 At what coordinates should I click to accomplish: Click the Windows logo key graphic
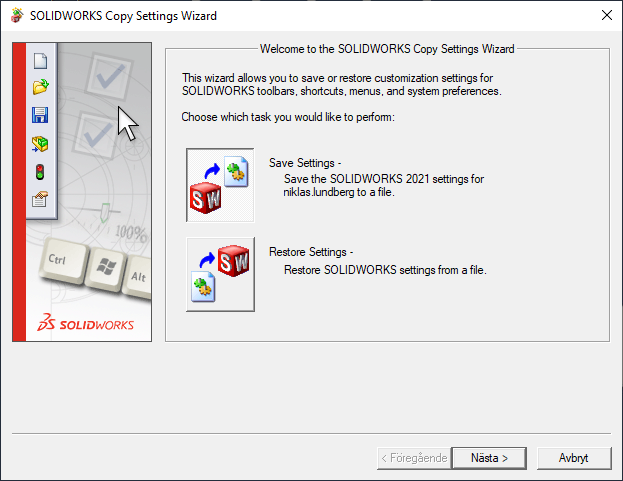106,269
